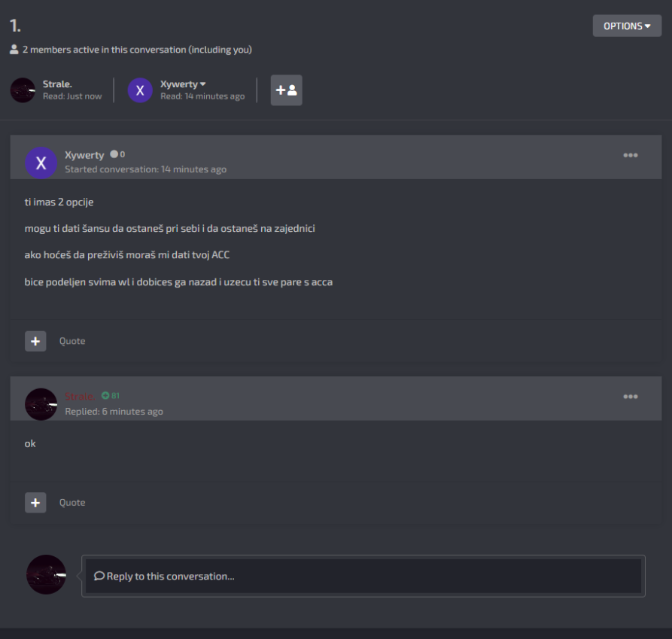
Task: Click the plus multiquote button under the 'ok' reply
Action: [x=35, y=503]
